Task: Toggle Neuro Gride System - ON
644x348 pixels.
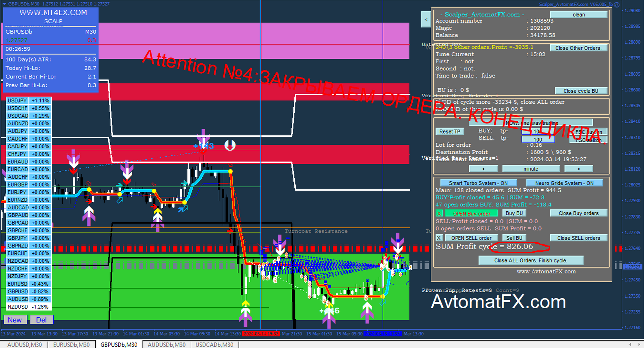Action: click(564, 183)
